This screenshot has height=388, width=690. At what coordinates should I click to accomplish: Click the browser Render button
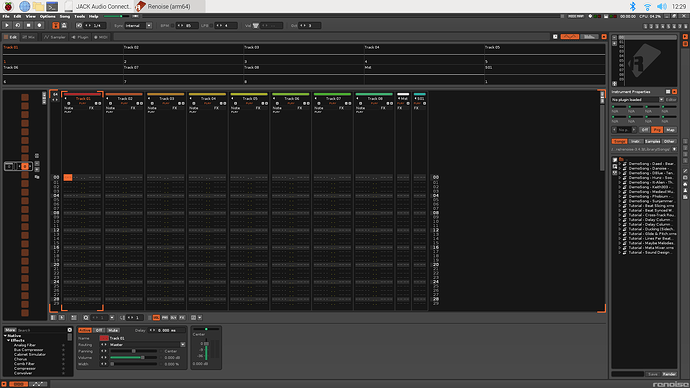[669, 374]
